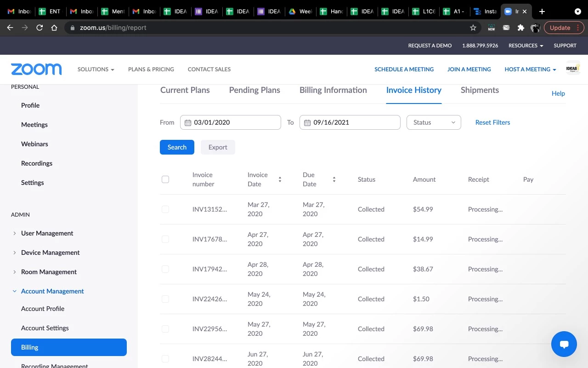The image size is (588, 368).
Task: Open Account Settings in the sidebar
Action: coord(45,328)
